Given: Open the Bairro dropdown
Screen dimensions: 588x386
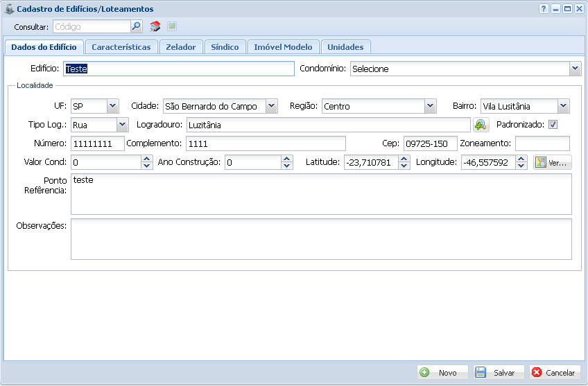Looking at the screenshot, I should point(563,106).
